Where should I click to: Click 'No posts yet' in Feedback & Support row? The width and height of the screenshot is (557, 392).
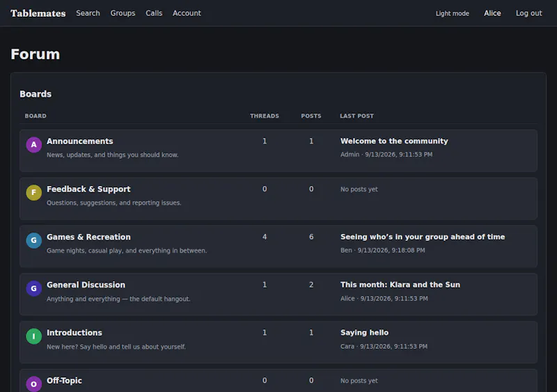coord(359,189)
